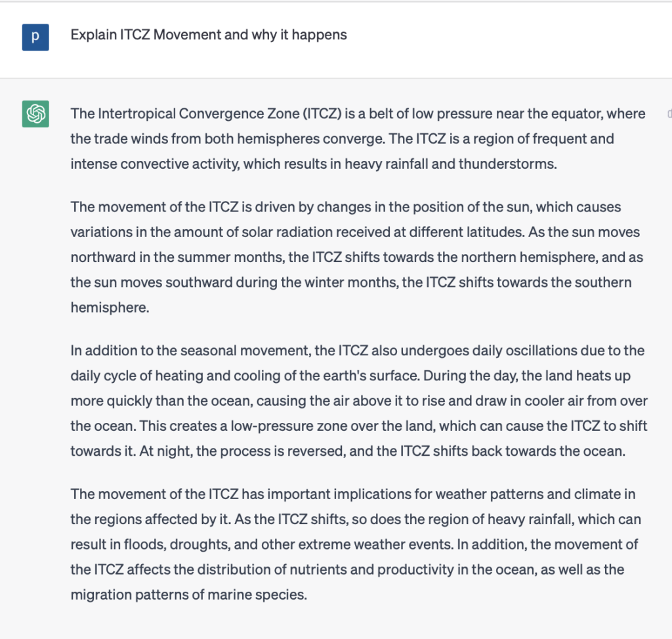Click the green ChatGPT logo icon
This screenshot has height=639, width=672.
click(x=35, y=114)
